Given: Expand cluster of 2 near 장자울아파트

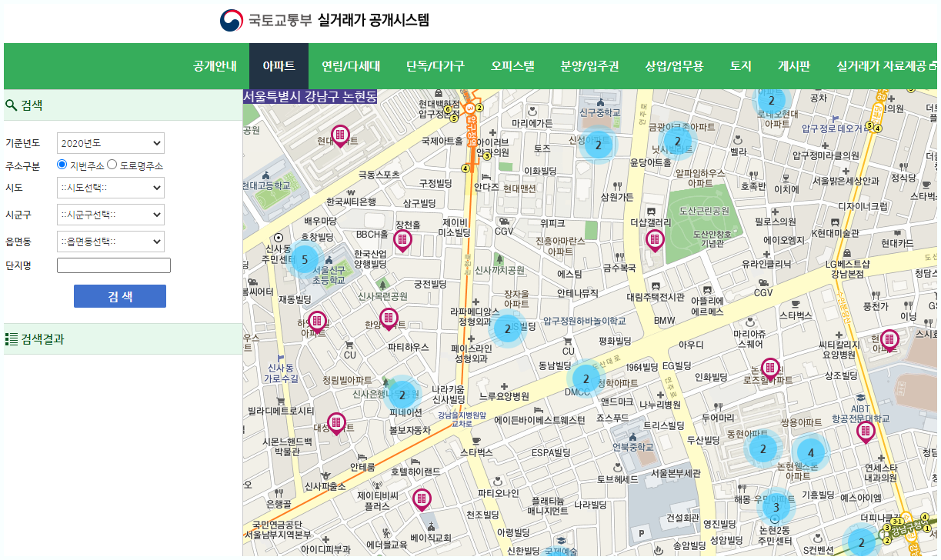Looking at the screenshot, I should click(507, 329).
